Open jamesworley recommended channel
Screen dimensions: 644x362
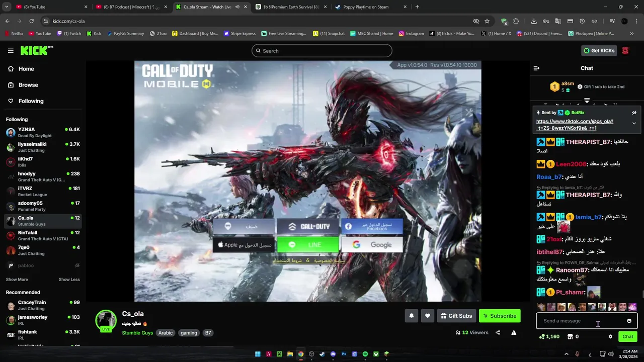(43, 320)
